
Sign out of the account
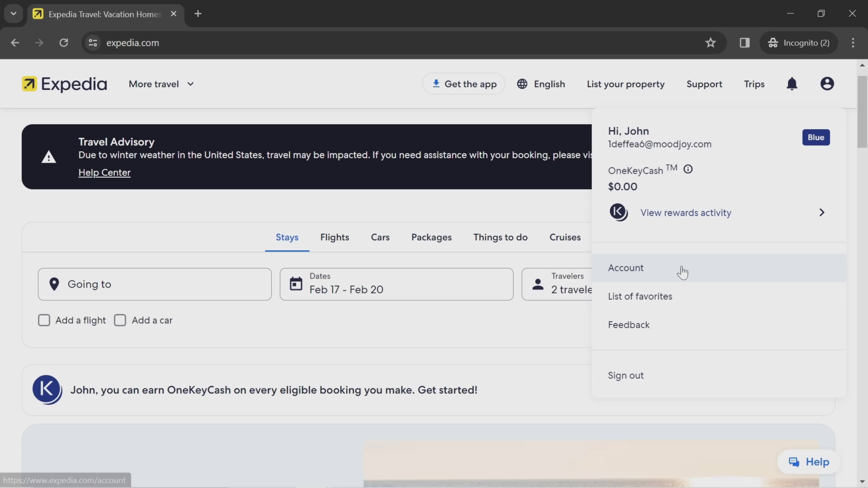(719, 375)
